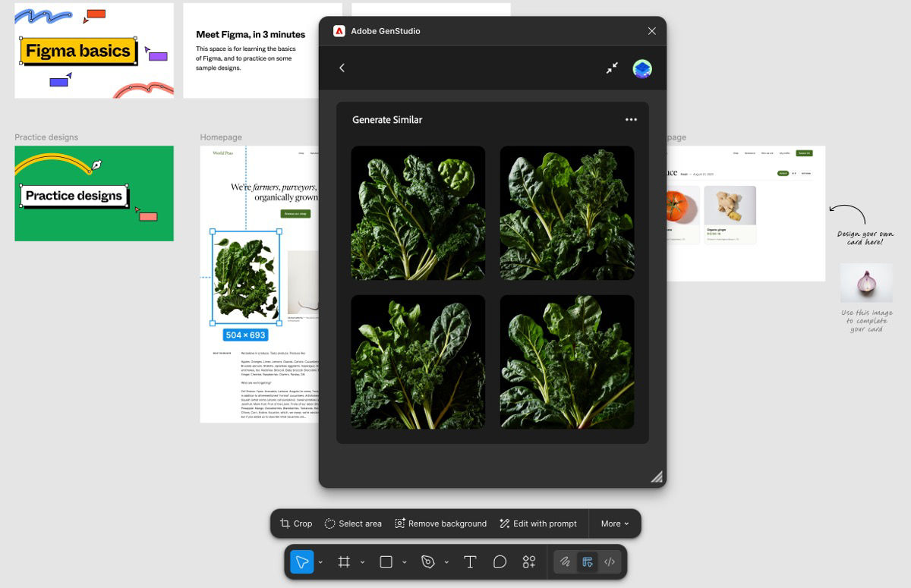
Task: Select the Rectangle shape tool
Action: point(386,561)
